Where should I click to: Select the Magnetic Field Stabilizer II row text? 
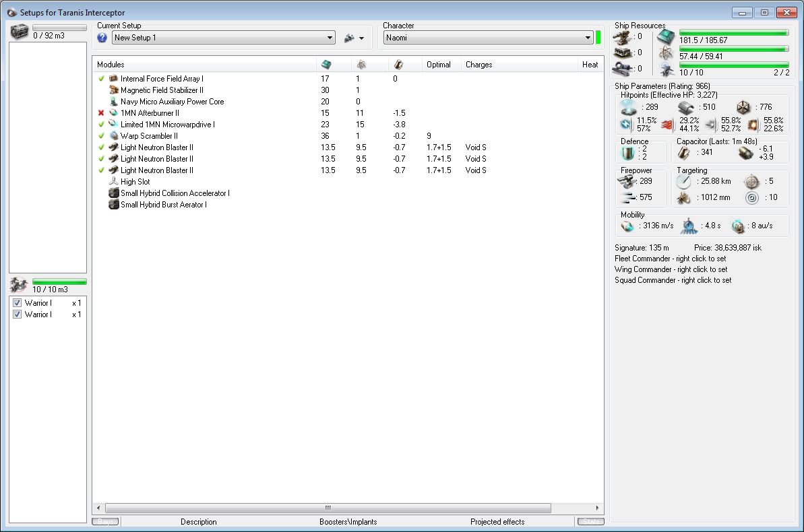coord(162,90)
